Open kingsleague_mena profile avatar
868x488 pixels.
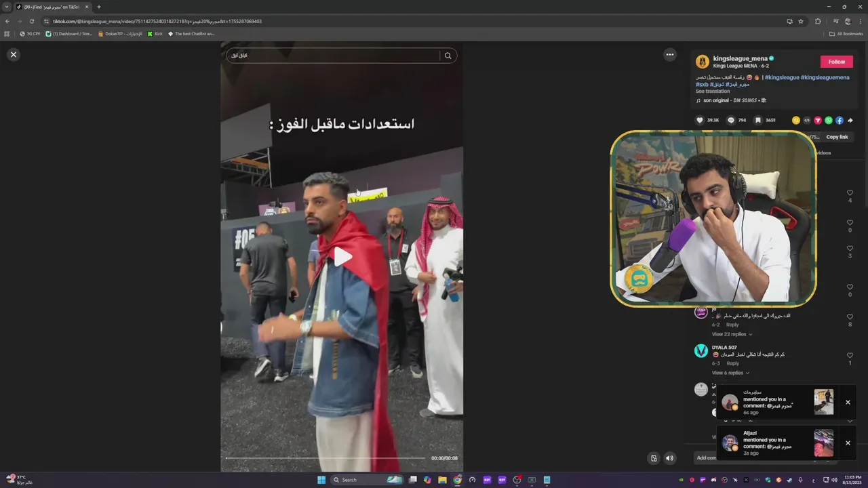tap(703, 62)
